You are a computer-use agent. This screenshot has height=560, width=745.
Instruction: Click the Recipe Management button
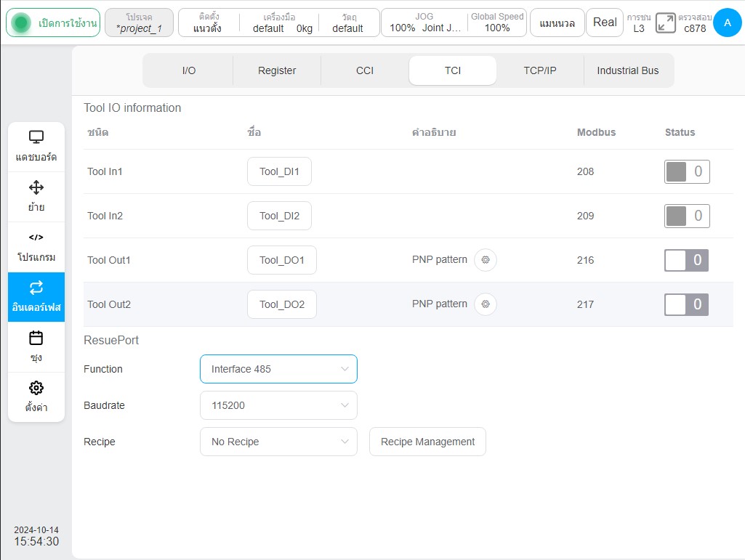(x=427, y=442)
